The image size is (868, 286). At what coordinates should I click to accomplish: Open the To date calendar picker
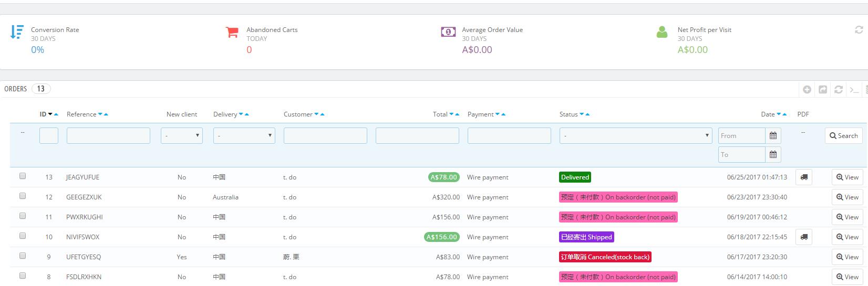(x=773, y=155)
